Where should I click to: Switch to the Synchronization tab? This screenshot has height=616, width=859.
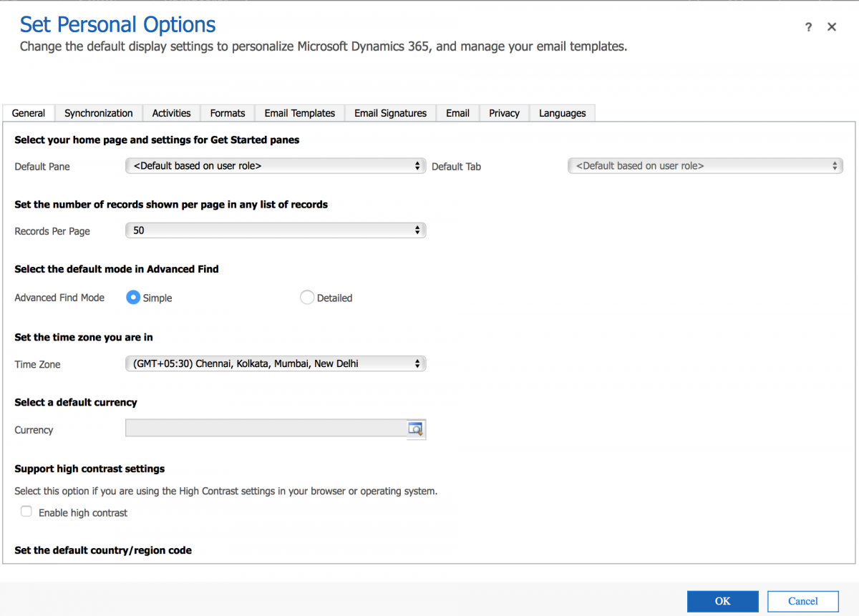tap(98, 113)
